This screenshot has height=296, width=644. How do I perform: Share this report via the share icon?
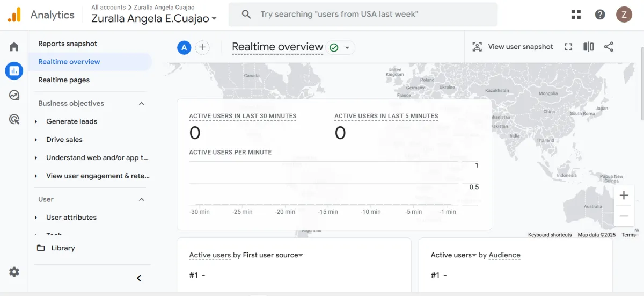pos(609,47)
